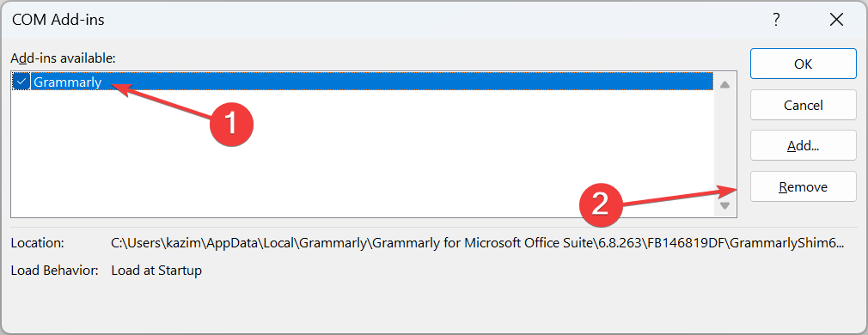Screen dimensions: 868x335
Task: Open the Add... dialog for new add-ins
Action: click(804, 146)
